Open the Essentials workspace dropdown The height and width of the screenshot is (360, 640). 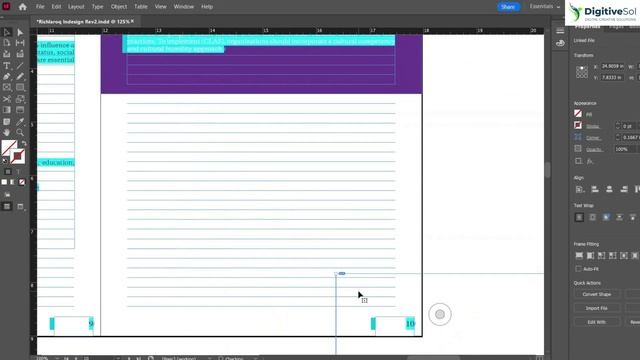click(544, 7)
